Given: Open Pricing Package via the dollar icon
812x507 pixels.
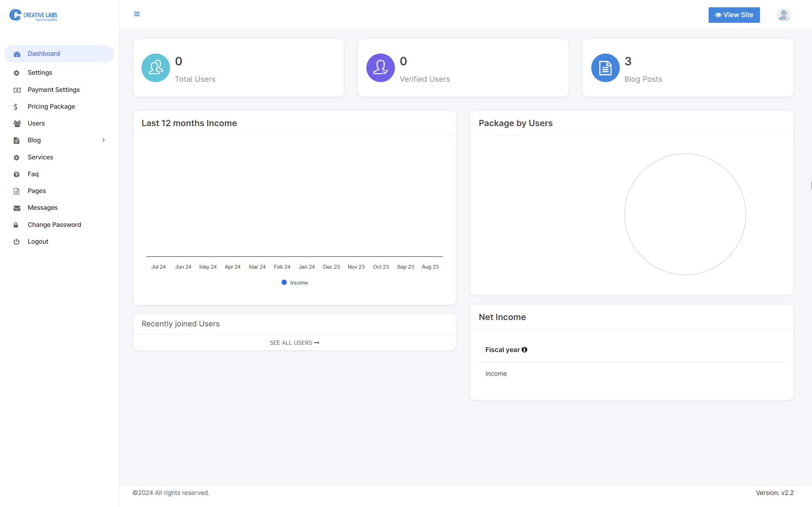Looking at the screenshot, I should (16, 107).
